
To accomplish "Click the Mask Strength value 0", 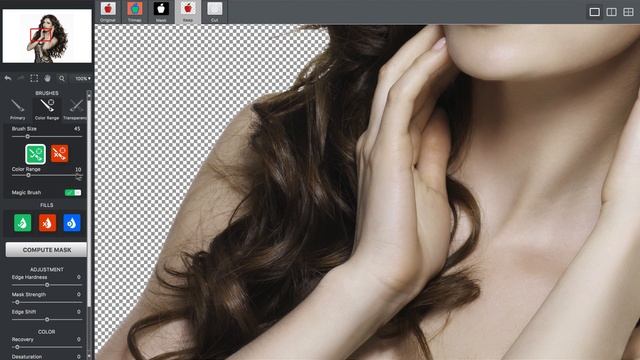I will [79, 294].
